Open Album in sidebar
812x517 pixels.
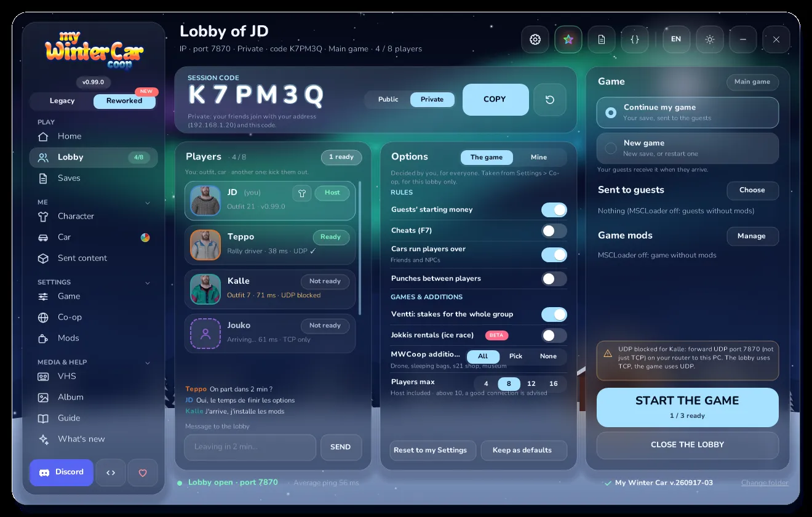94,398
